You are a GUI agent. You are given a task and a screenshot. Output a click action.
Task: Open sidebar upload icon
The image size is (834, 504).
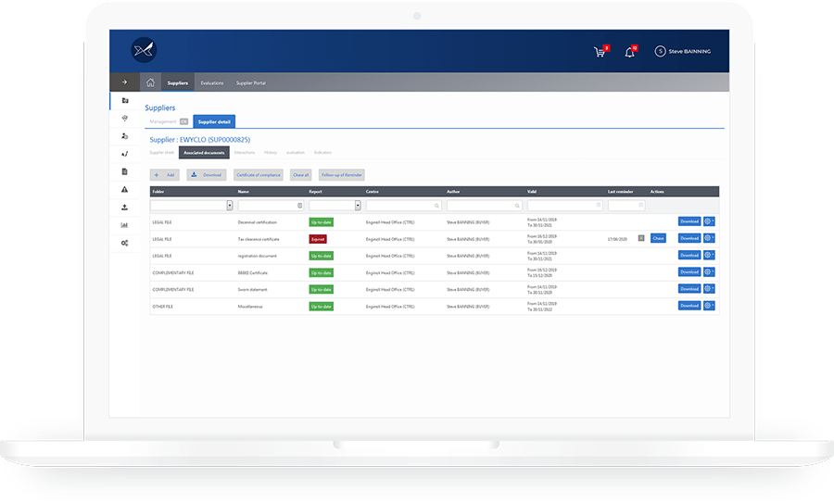[x=124, y=208]
